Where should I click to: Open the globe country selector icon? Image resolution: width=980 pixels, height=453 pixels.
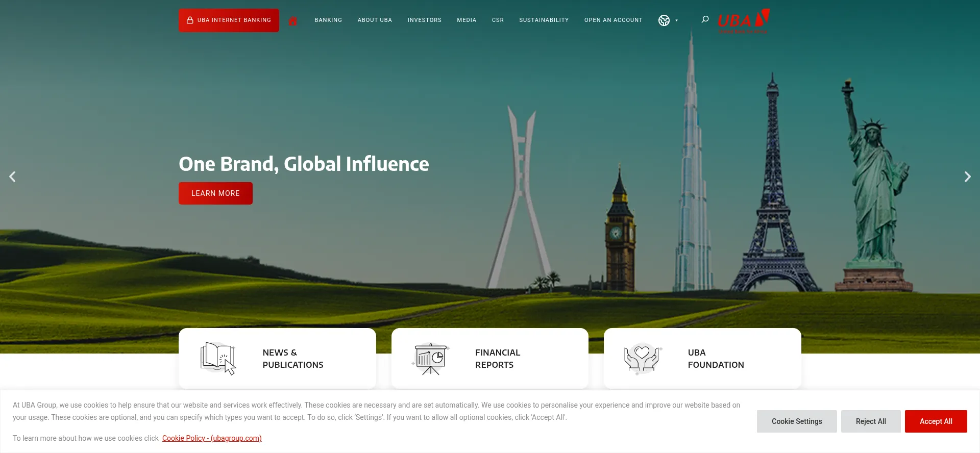point(664,20)
